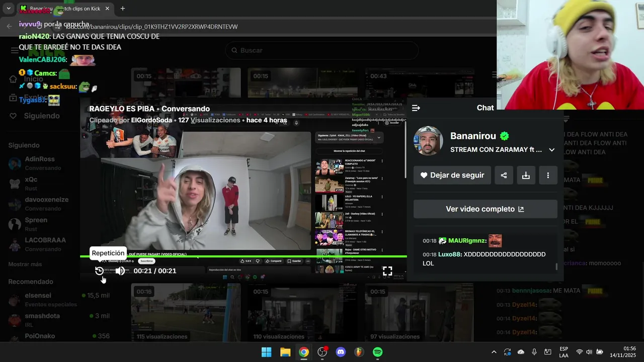Open Windows Start menu
This screenshot has width=644, height=362.
267,352
